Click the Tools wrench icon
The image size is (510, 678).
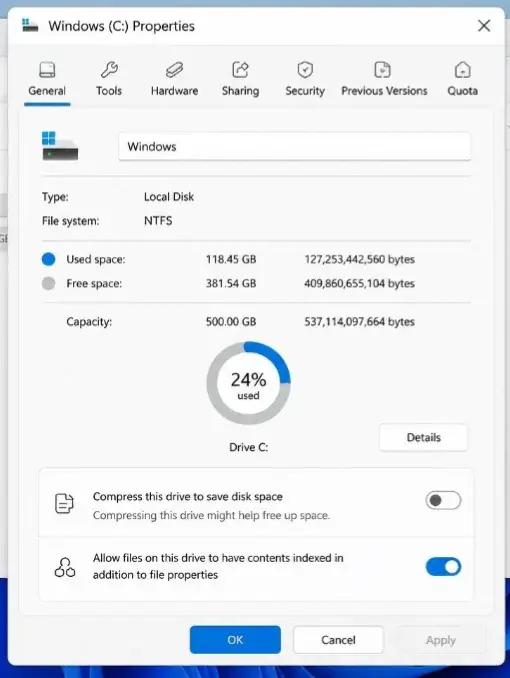point(109,70)
